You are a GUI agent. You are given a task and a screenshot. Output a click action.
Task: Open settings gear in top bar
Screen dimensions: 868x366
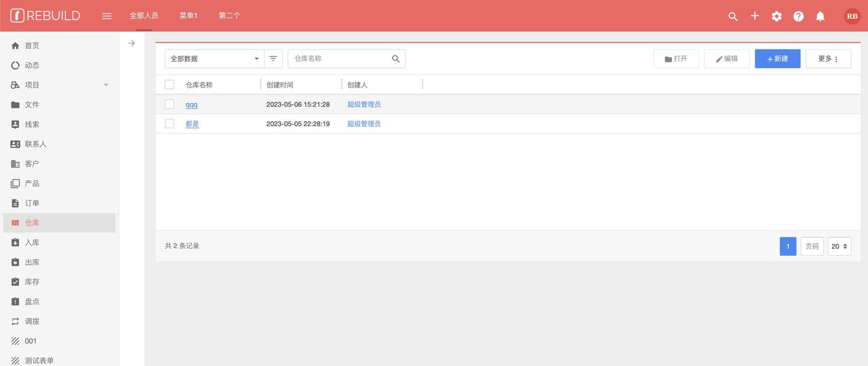776,16
